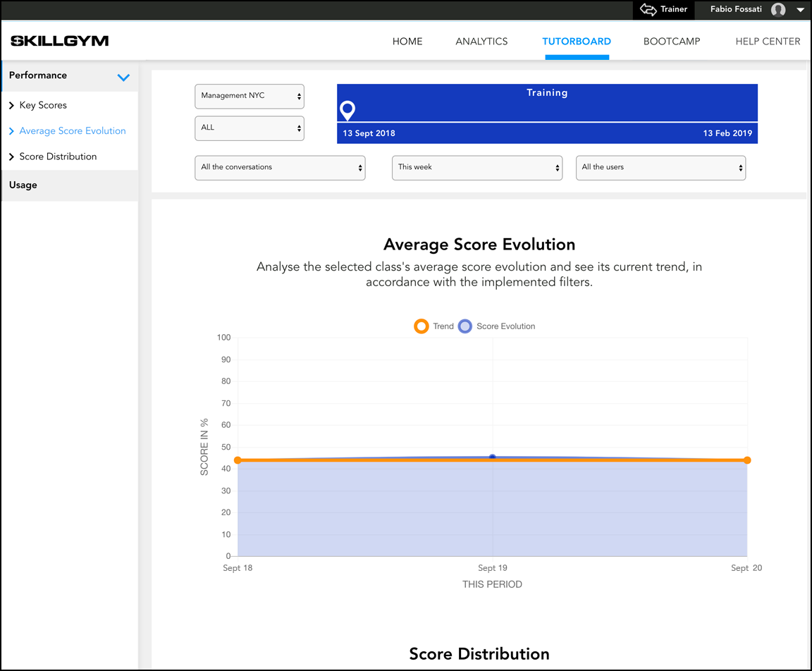This screenshot has height=671, width=812.
Task: Click the Score Distribution heading
Action: pyautogui.click(x=479, y=654)
